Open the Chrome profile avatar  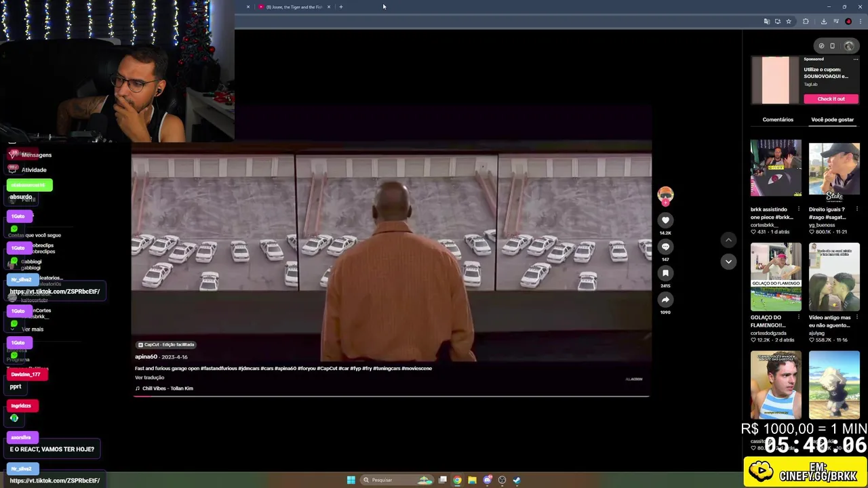[x=848, y=21]
